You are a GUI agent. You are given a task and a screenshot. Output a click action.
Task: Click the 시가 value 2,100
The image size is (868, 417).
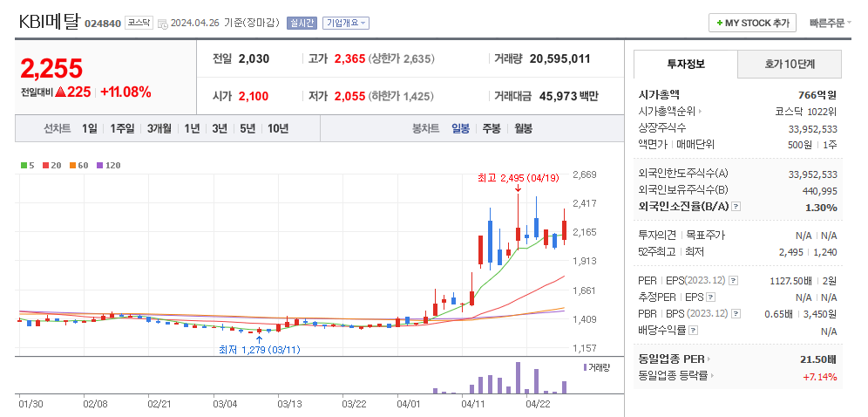[254, 96]
